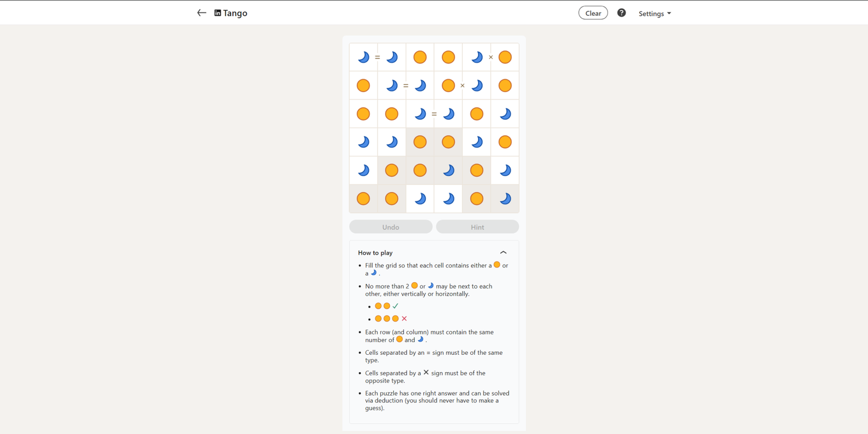The image size is (868, 434).
Task: Toggle the top-left moon cell
Action: pyautogui.click(x=363, y=57)
